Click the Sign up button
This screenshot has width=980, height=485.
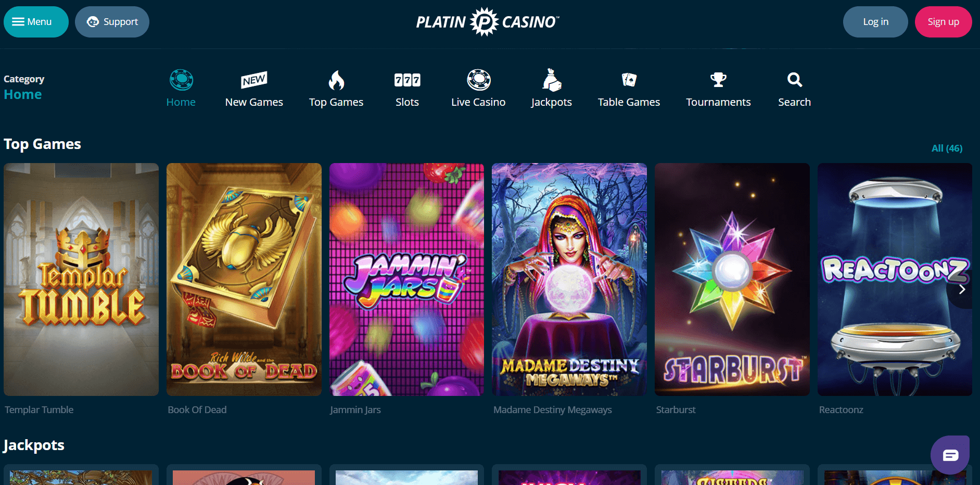943,22
